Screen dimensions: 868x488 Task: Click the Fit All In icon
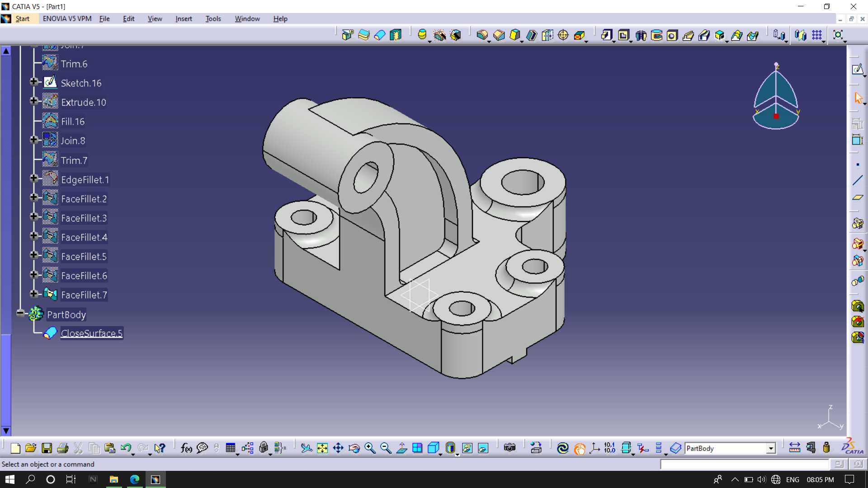(322, 448)
